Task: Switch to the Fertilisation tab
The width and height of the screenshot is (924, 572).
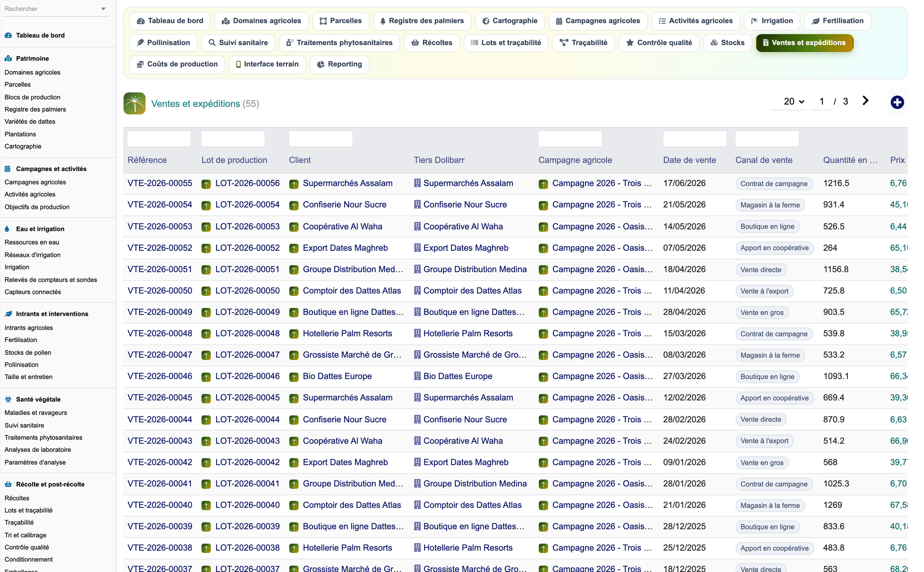Action: tap(837, 21)
